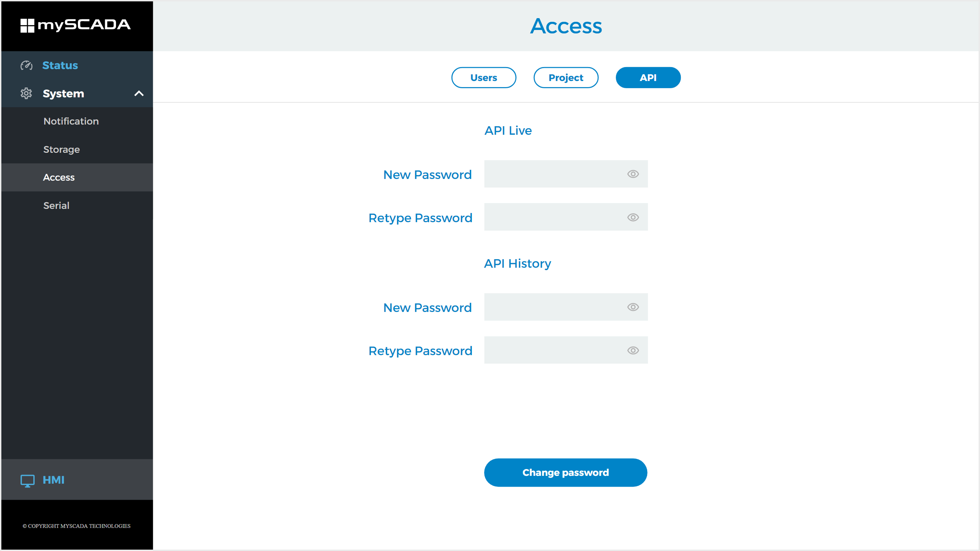Switch to the Project tab
The width and height of the screenshot is (980, 551).
tap(566, 78)
